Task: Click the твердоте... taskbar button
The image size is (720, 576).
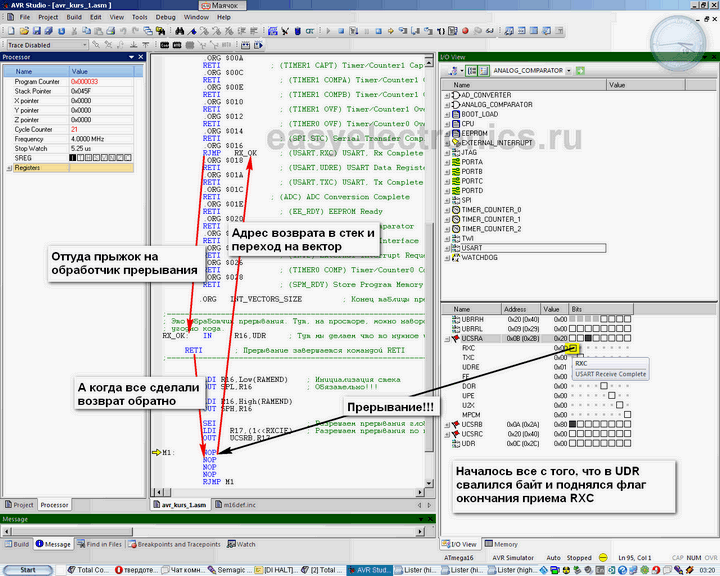Action: click(x=136, y=570)
